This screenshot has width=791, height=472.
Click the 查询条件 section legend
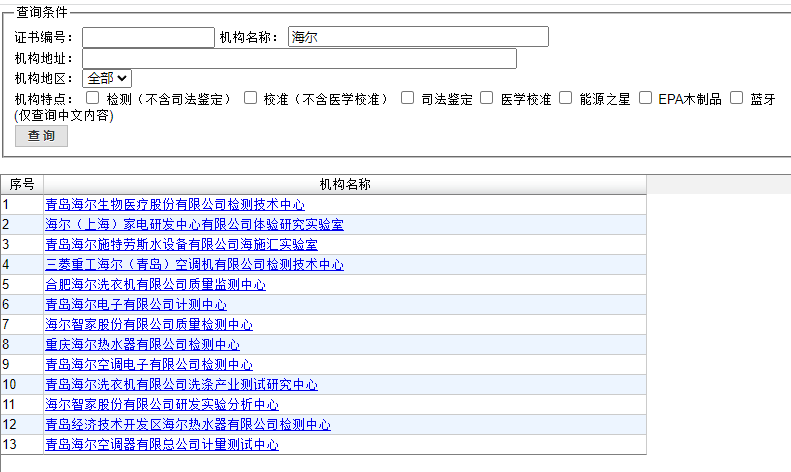click(42, 12)
